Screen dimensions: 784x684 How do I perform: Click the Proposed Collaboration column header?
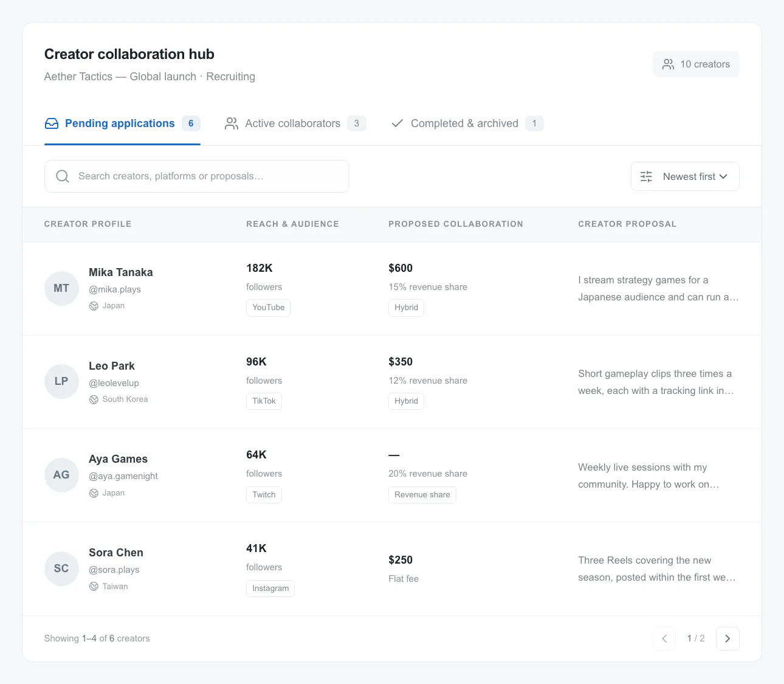[x=456, y=224]
